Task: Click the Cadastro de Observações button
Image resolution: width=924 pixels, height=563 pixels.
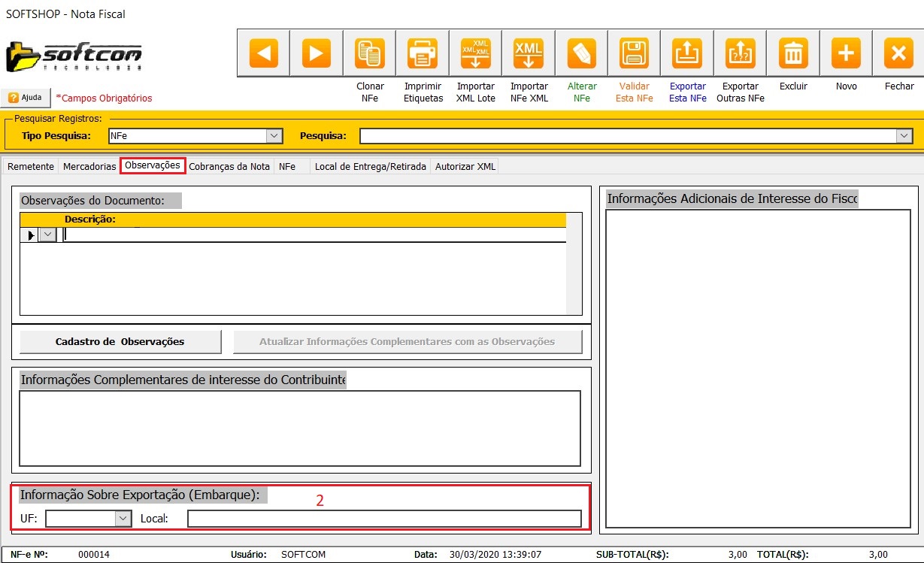Action: 120,342
